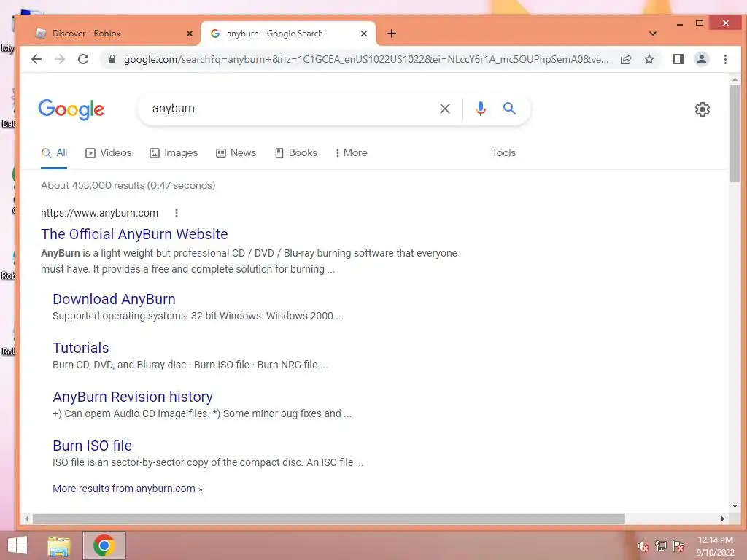Close the anyburn Google Search tab
This screenshot has width=747, height=560.
364,34
